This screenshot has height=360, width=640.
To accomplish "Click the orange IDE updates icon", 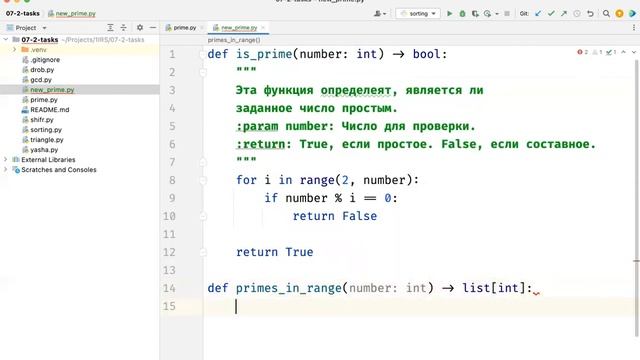I will [x=619, y=13].
